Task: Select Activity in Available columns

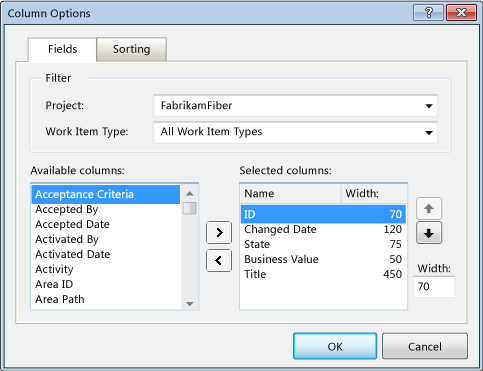Action: point(106,269)
